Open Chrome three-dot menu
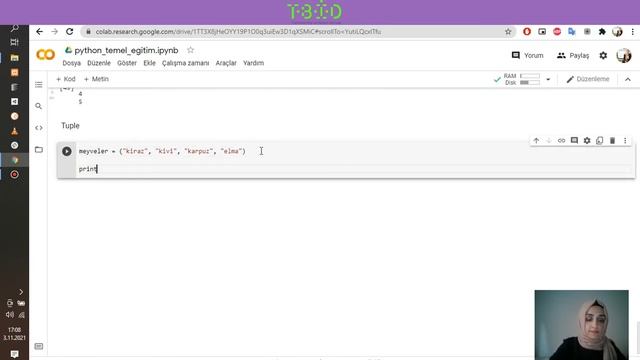The image size is (640, 360). pyautogui.click(x=633, y=31)
